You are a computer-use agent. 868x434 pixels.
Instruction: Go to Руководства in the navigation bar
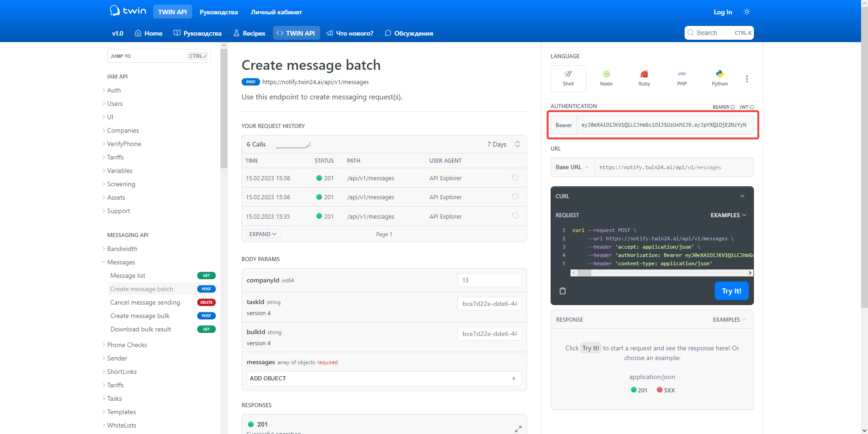coord(198,33)
